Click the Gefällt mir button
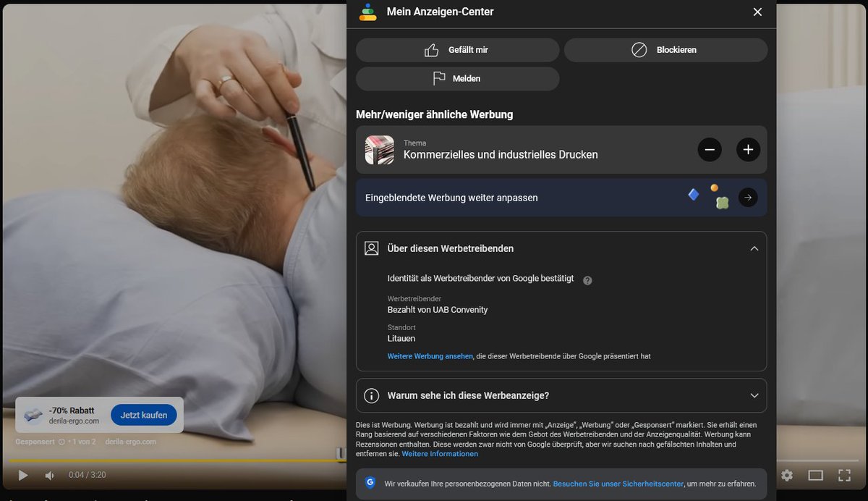868x501 pixels. pos(457,50)
